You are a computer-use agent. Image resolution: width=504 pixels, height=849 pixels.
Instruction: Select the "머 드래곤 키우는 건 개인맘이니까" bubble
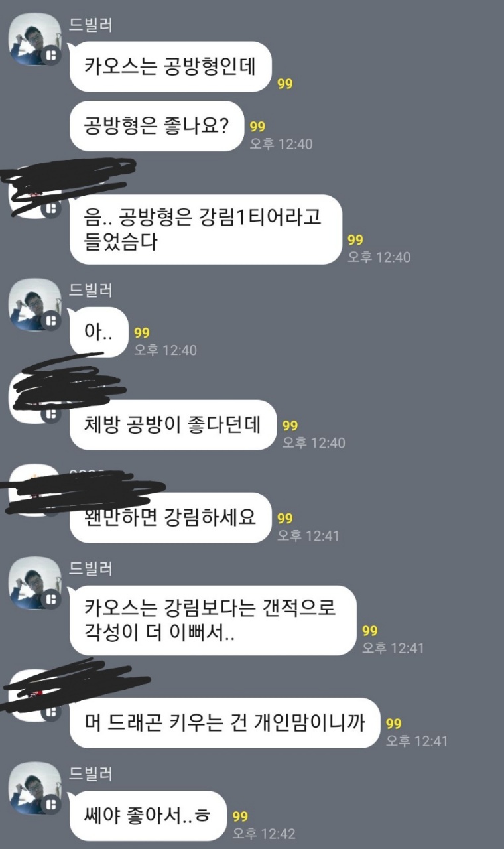[x=225, y=723]
